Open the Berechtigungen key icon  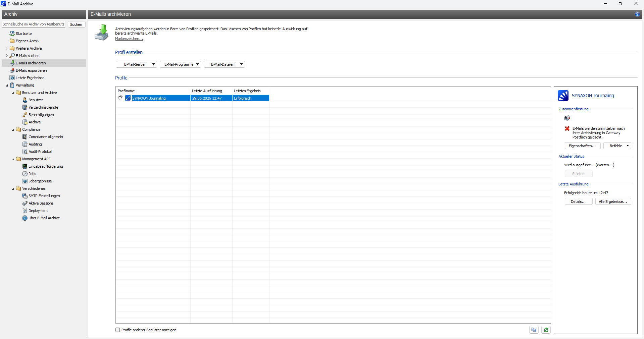click(25, 115)
